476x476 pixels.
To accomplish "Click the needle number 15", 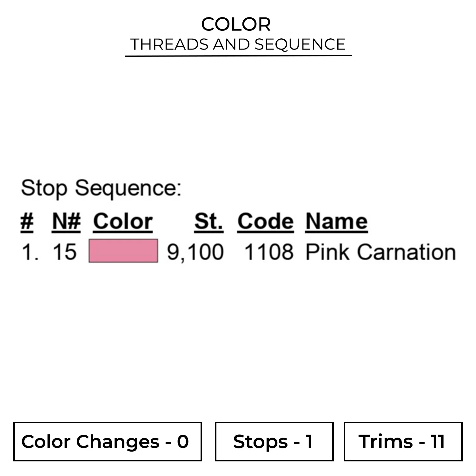I will tap(65, 252).
